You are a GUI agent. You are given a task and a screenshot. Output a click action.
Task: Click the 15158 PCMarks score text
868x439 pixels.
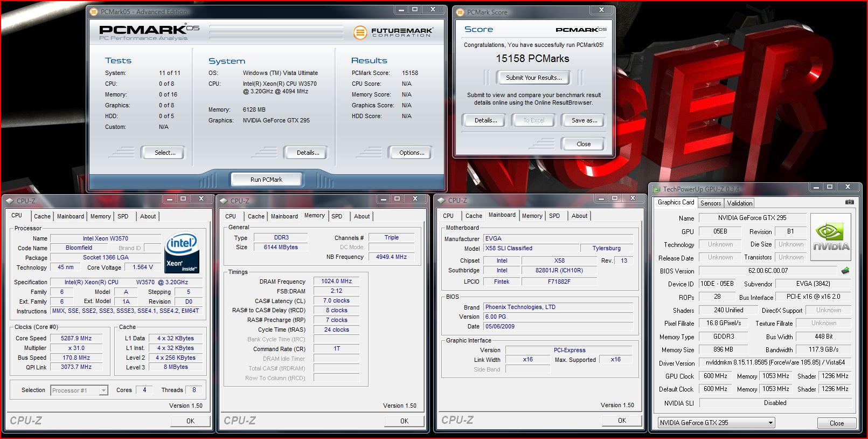(532, 58)
